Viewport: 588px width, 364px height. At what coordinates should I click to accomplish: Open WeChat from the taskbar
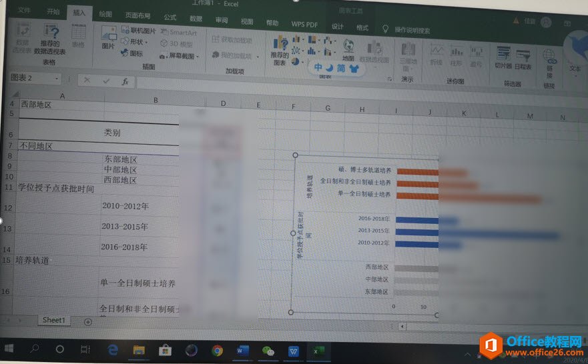pos(268,351)
